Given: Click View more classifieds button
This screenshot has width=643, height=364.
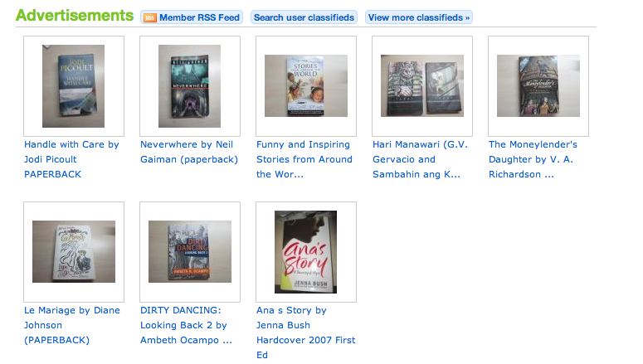Looking at the screenshot, I should pos(419,17).
